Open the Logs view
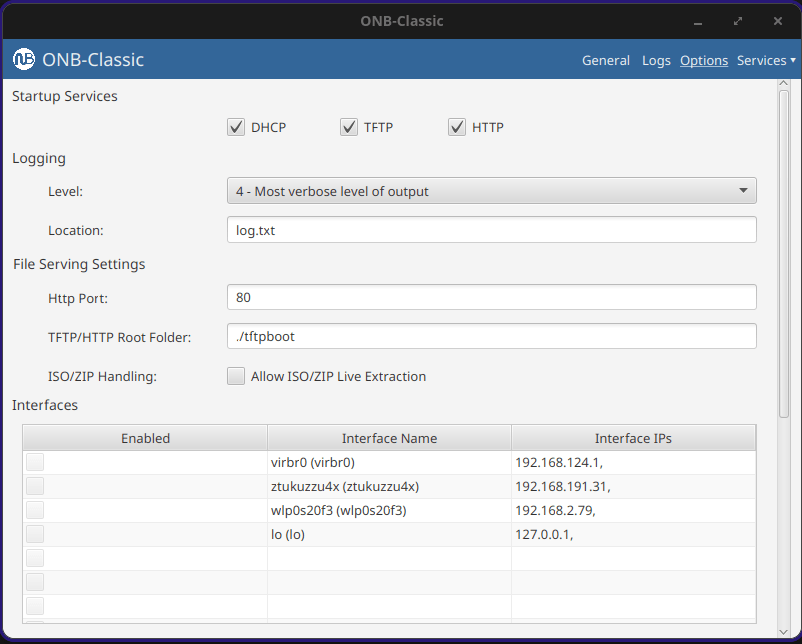 [656, 60]
